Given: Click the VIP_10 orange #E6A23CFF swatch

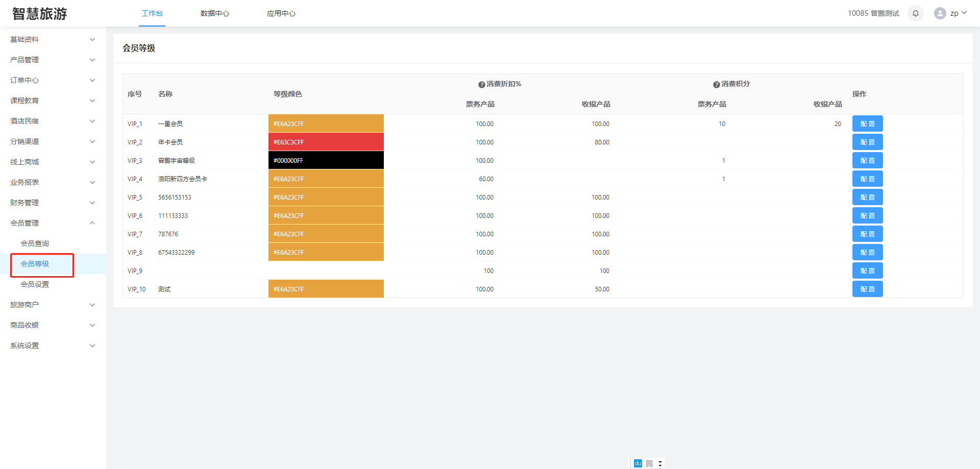Looking at the screenshot, I should coord(326,289).
